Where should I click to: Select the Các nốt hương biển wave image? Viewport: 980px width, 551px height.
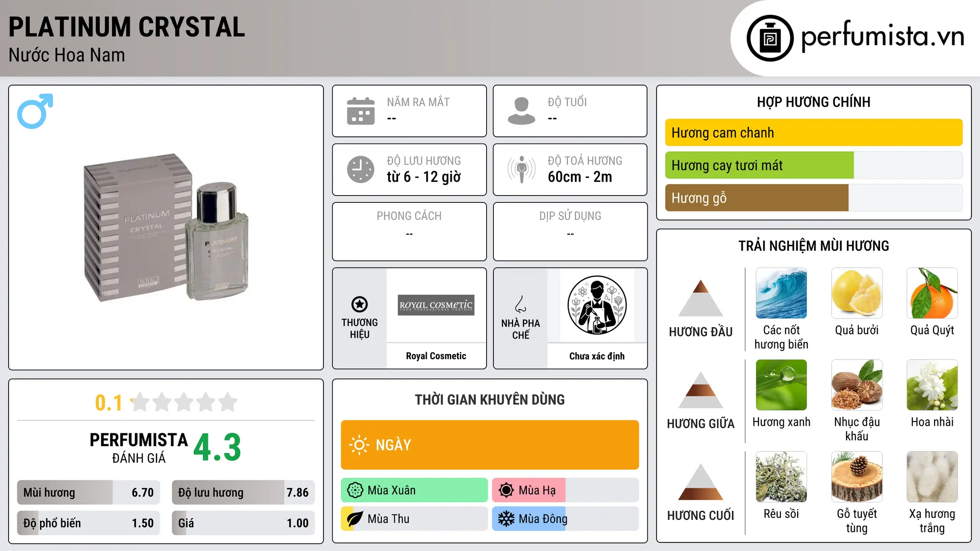click(x=781, y=293)
